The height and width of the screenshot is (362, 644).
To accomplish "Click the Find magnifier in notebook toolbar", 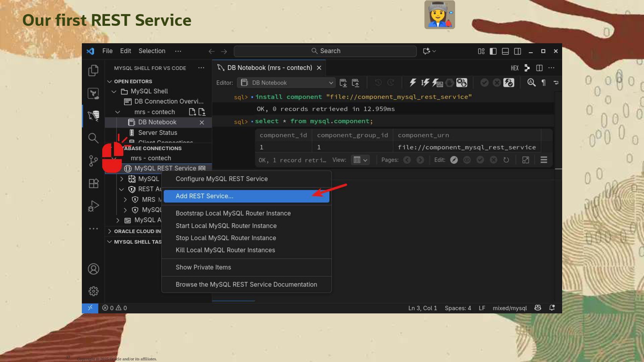I will (x=531, y=82).
